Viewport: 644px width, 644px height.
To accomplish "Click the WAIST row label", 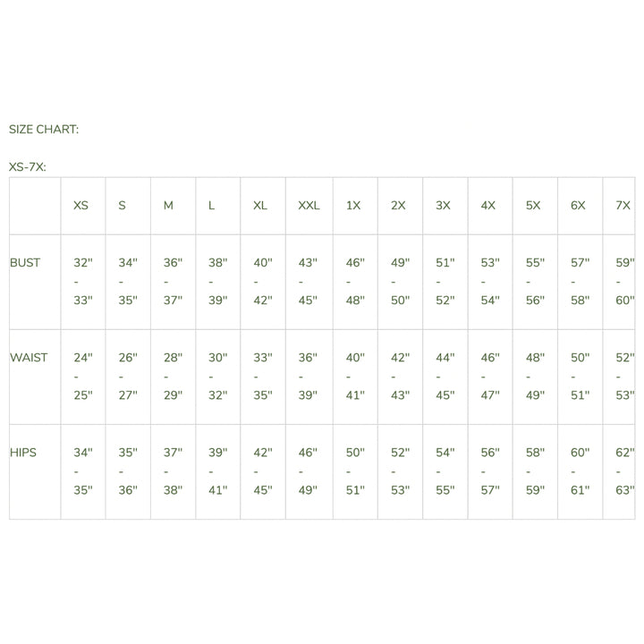I will pyautogui.click(x=29, y=358).
